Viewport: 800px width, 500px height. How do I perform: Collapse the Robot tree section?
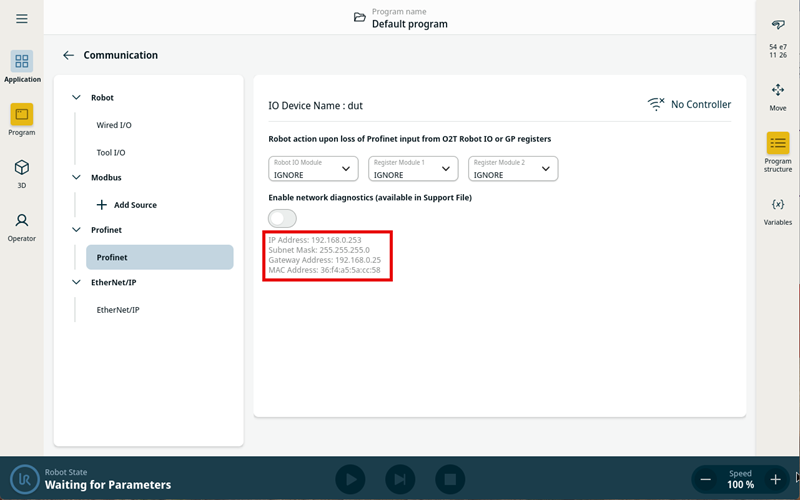click(x=76, y=98)
